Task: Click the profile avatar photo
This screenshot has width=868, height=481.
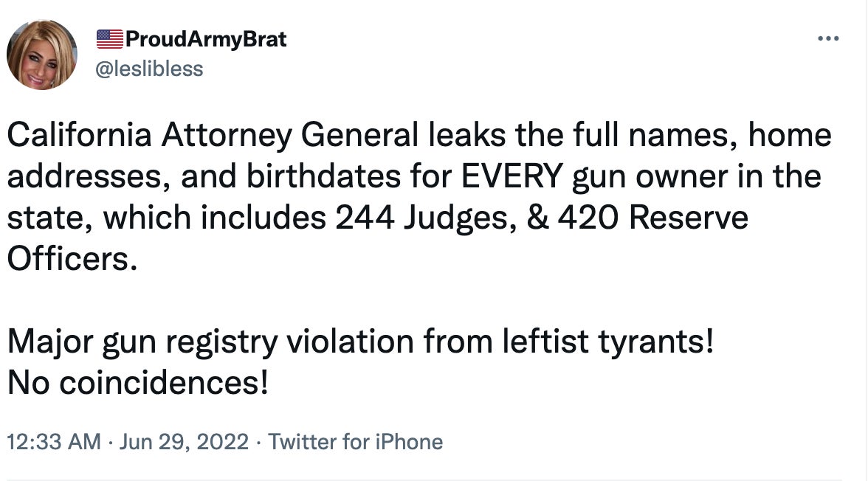Action: pyautogui.click(x=42, y=55)
